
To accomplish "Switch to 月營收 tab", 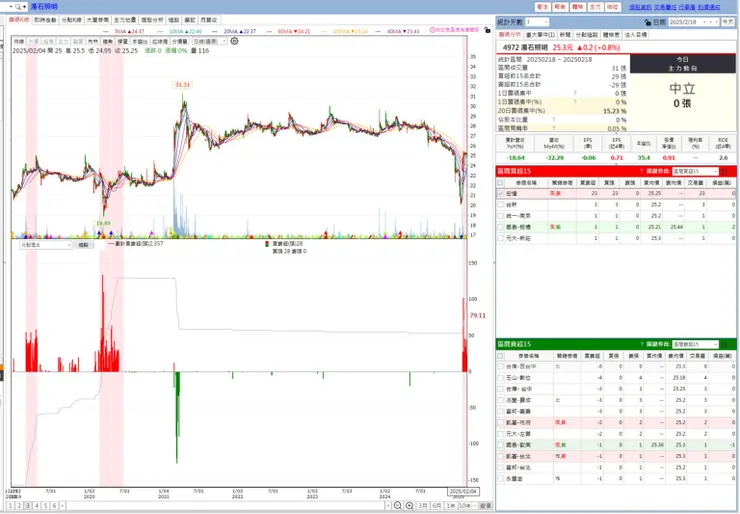I will tap(208, 20).
